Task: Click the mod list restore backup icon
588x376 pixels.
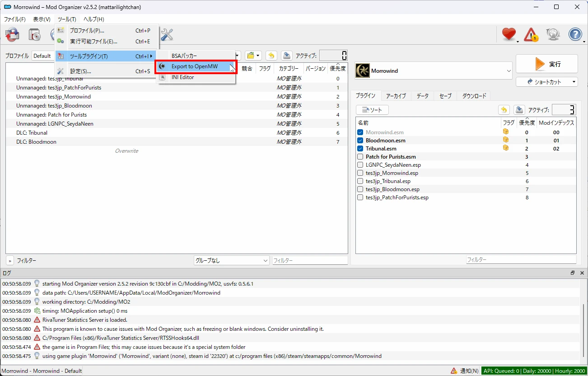Action: click(271, 56)
